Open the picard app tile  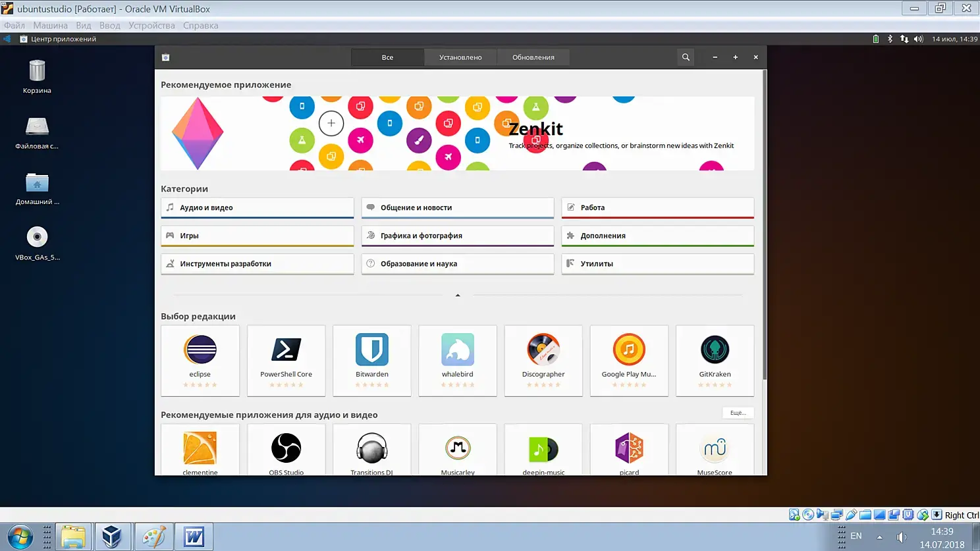click(x=629, y=450)
